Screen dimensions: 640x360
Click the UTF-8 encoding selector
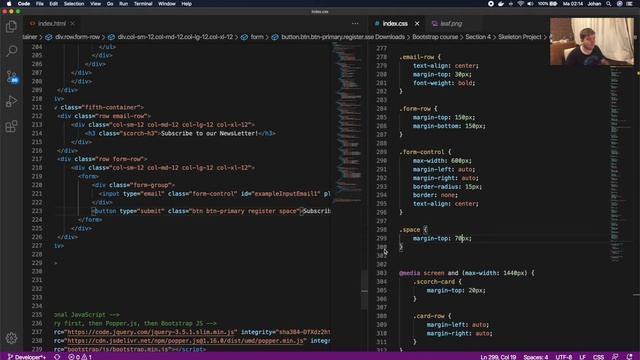click(564, 357)
